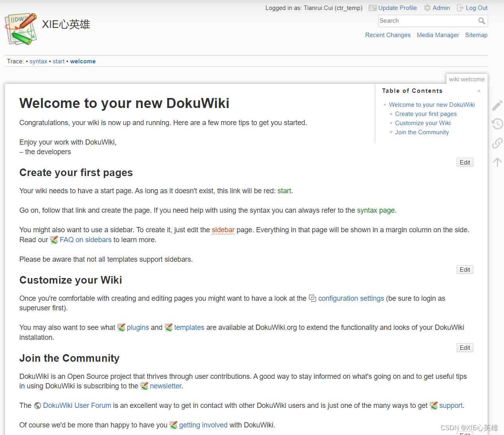The image size is (504, 435).
Task: Click Edit button above Create your first pages
Action: click(465, 163)
